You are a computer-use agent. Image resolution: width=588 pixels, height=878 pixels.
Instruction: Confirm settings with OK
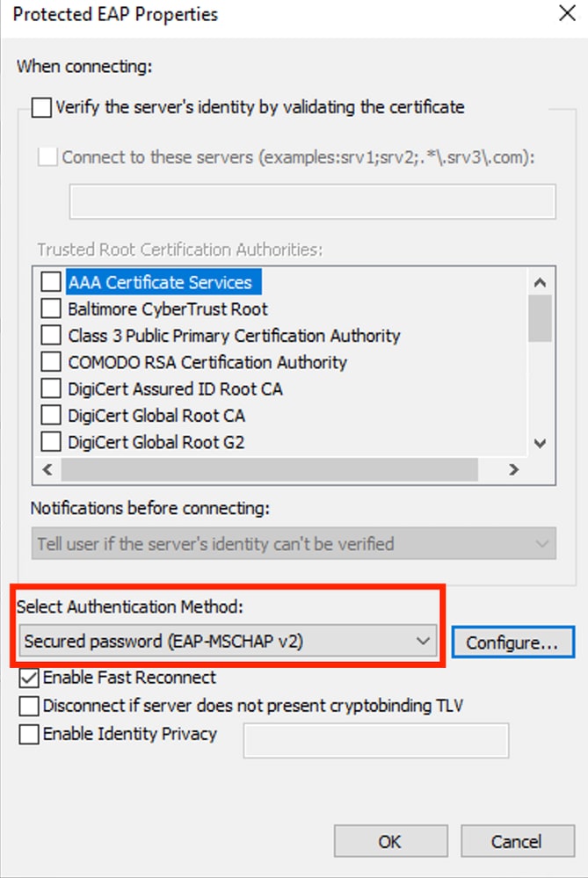tap(391, 841)
